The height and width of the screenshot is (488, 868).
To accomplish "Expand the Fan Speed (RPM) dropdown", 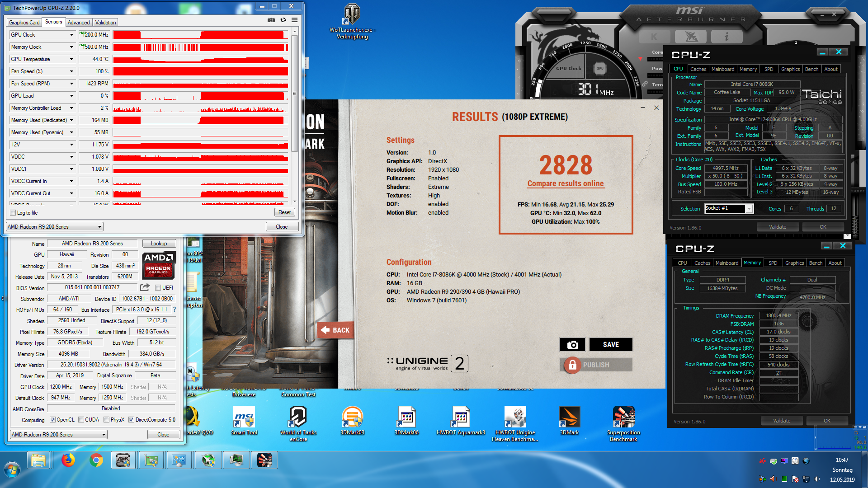I will click(x=71, y=84).
